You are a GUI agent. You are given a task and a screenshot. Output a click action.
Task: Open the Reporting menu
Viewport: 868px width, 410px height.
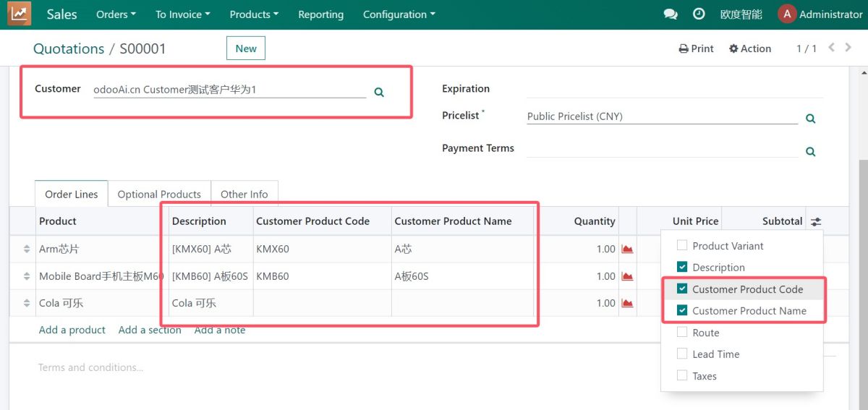pyautogui.click(x=320, y=14)
